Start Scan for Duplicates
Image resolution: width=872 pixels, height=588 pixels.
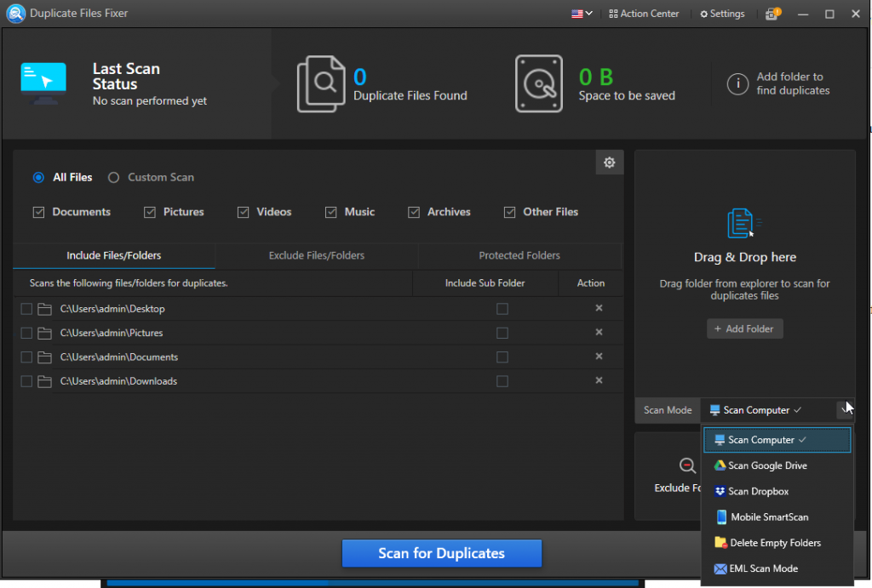[x=442, y=554]
